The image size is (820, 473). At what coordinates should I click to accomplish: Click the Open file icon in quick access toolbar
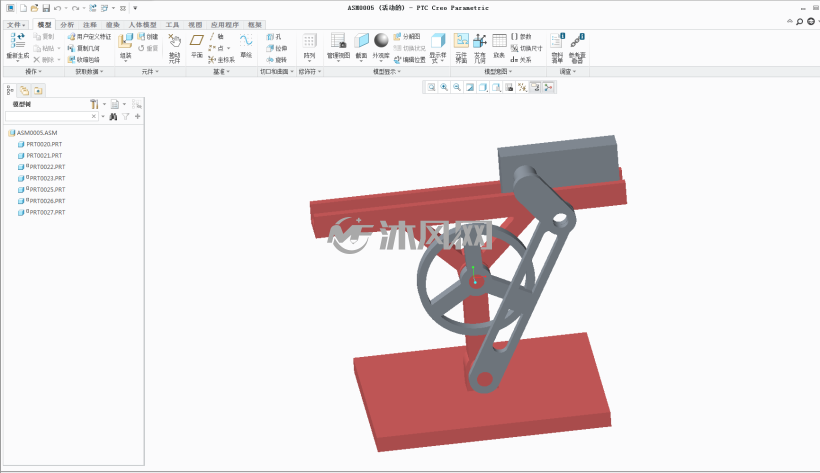click(x=35, y=8)
